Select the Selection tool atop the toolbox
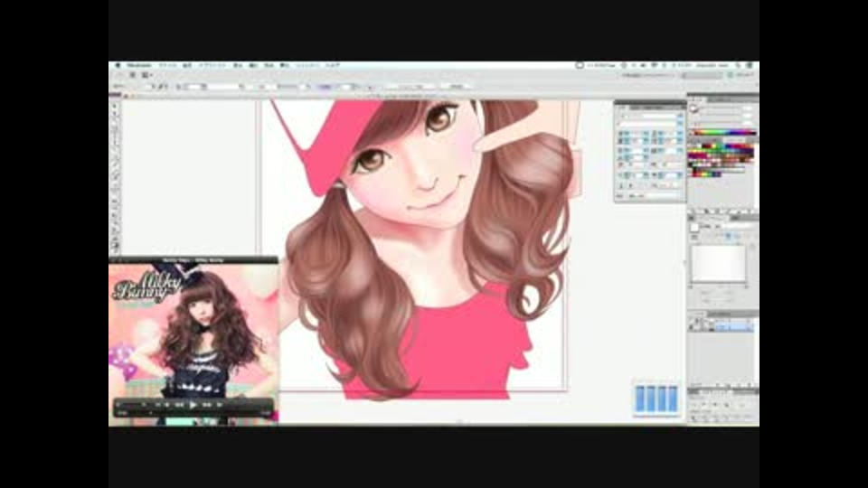868x488 pixels. [115, 105]
